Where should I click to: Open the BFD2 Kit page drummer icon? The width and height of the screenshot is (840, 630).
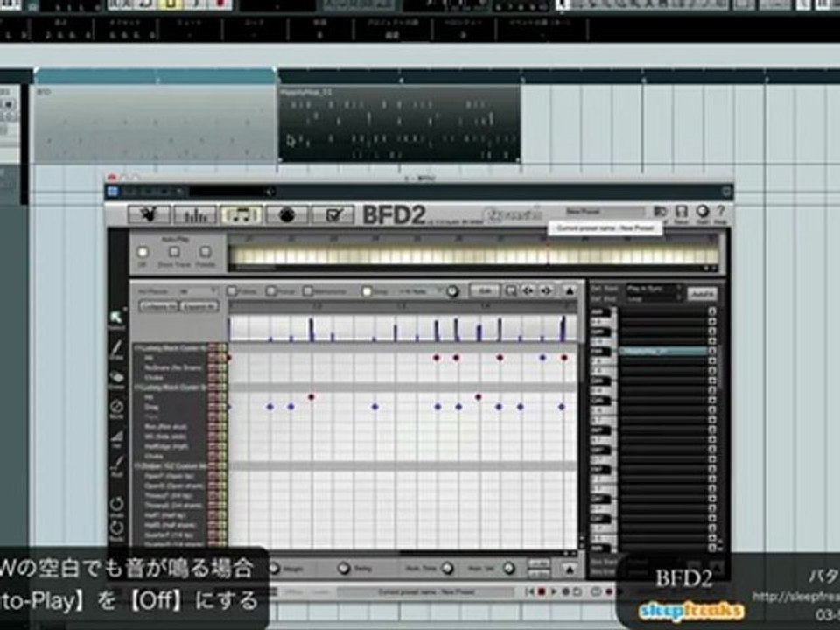click(149, 215)
